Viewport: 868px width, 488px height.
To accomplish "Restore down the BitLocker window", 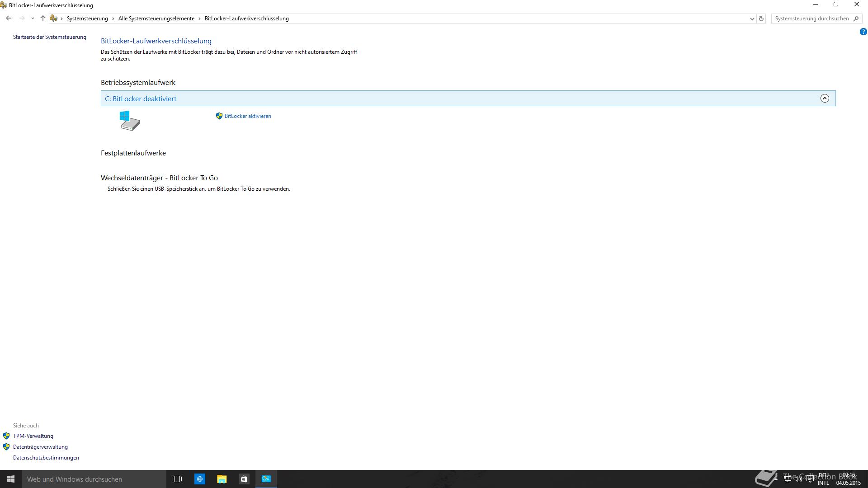I will 836,5.
